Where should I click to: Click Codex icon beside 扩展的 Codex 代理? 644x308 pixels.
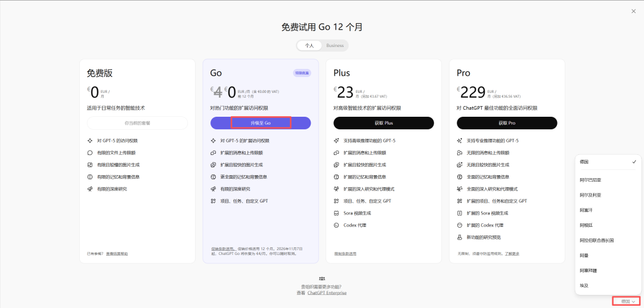point(460,225)
